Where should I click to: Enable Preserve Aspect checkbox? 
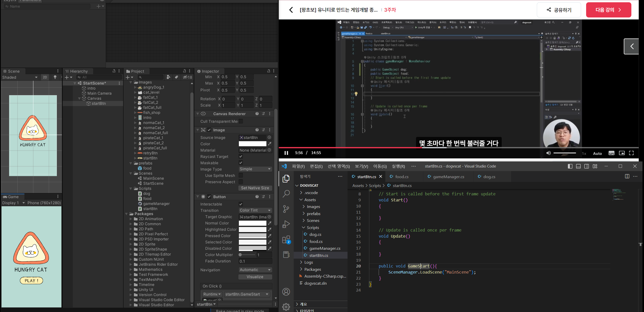[x=241, y=182]
